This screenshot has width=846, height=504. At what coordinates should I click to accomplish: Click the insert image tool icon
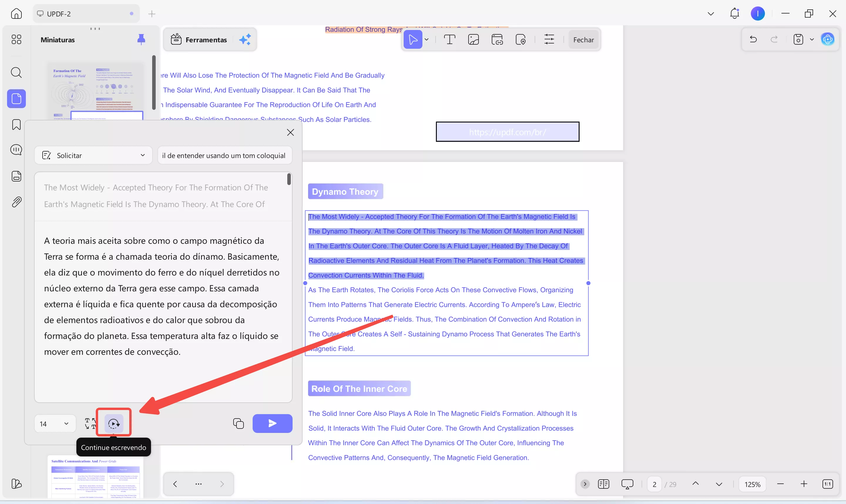point(473,40)
